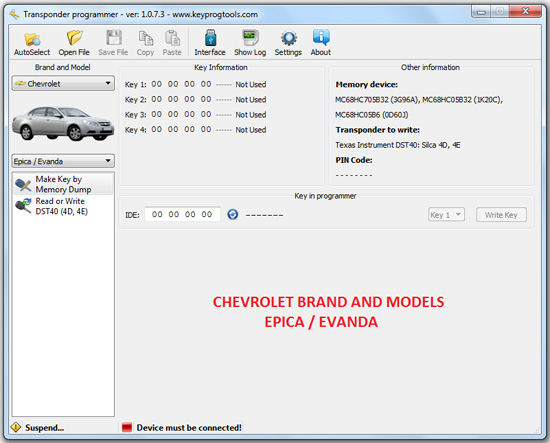This screenshot has width=550, height=443.
Task: Click the IDE hex input field
Action: point(182,214)
